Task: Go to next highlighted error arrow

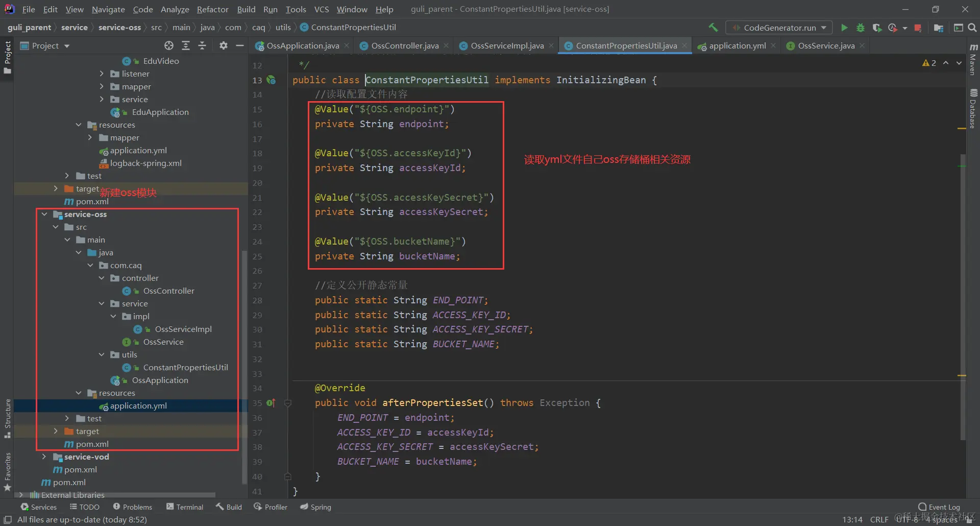Action: pos(959,63)
